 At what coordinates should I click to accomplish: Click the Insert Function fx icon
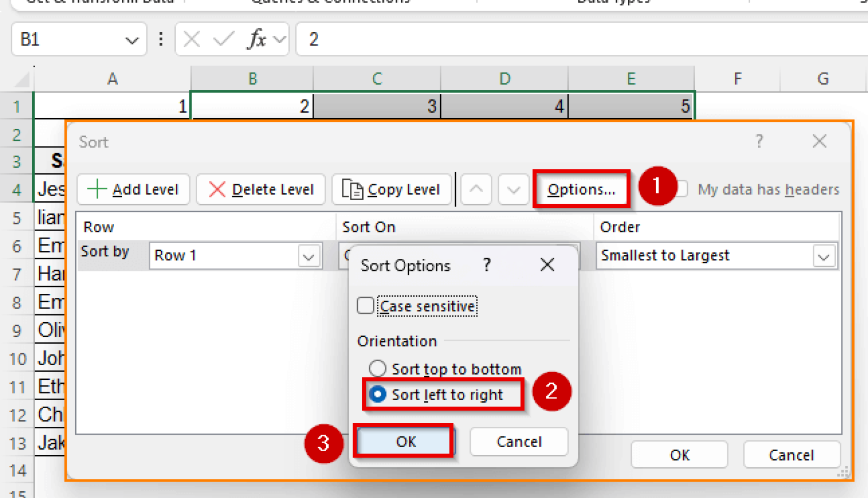tap(257, 39)
